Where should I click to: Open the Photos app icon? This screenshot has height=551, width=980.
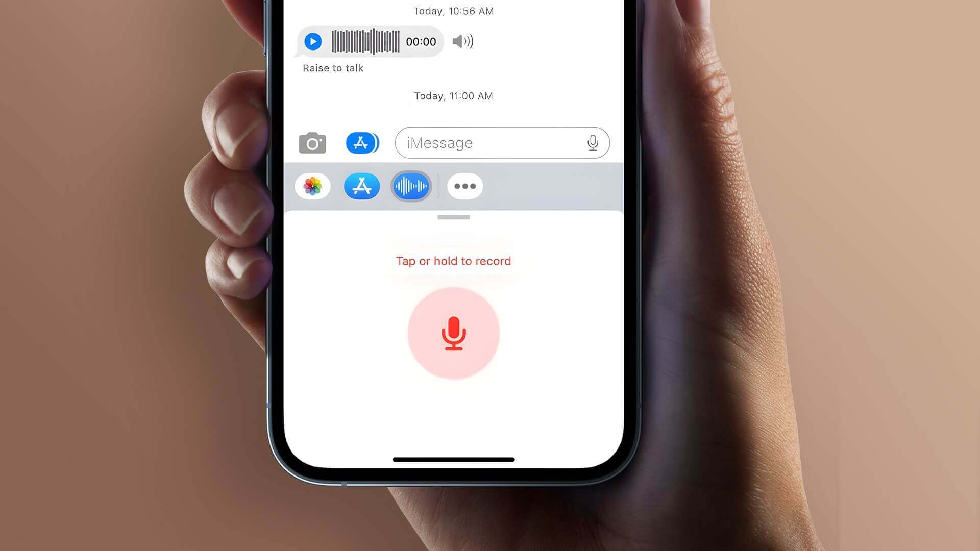pos(312,186)
